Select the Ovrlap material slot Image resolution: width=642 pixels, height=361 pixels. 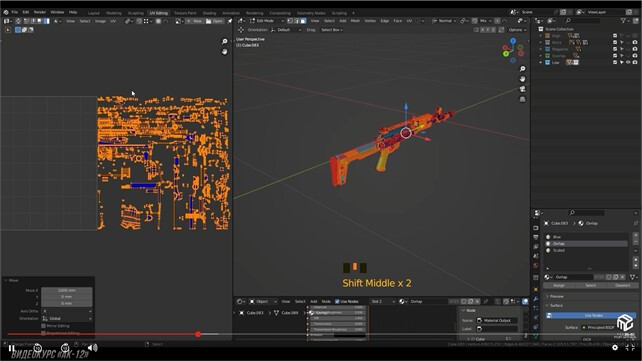click(586, 244)
